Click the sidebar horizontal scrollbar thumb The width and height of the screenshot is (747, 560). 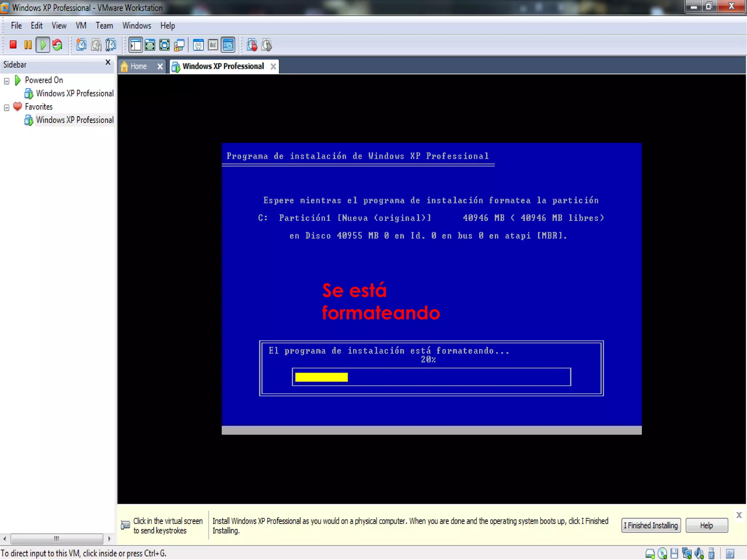tap(57, 538)
